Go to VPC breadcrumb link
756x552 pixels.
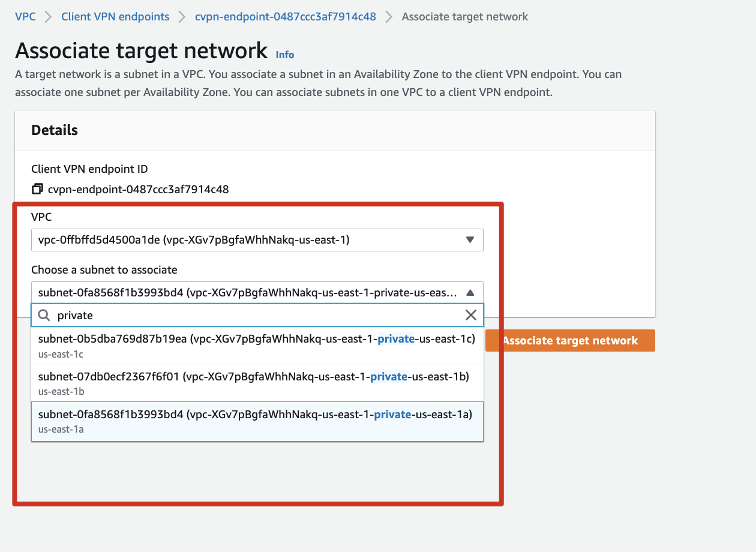coord(25,17)
